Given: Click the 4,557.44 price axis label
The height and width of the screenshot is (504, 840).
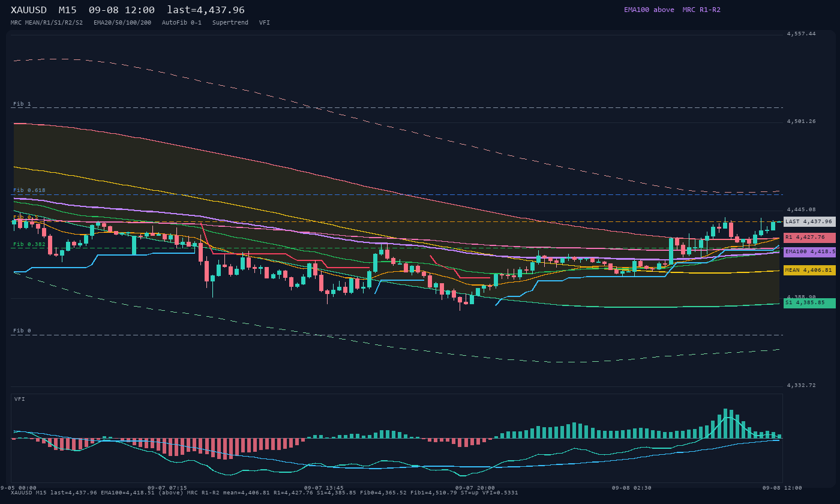Looking at the screenshot, I should (802, 34).
